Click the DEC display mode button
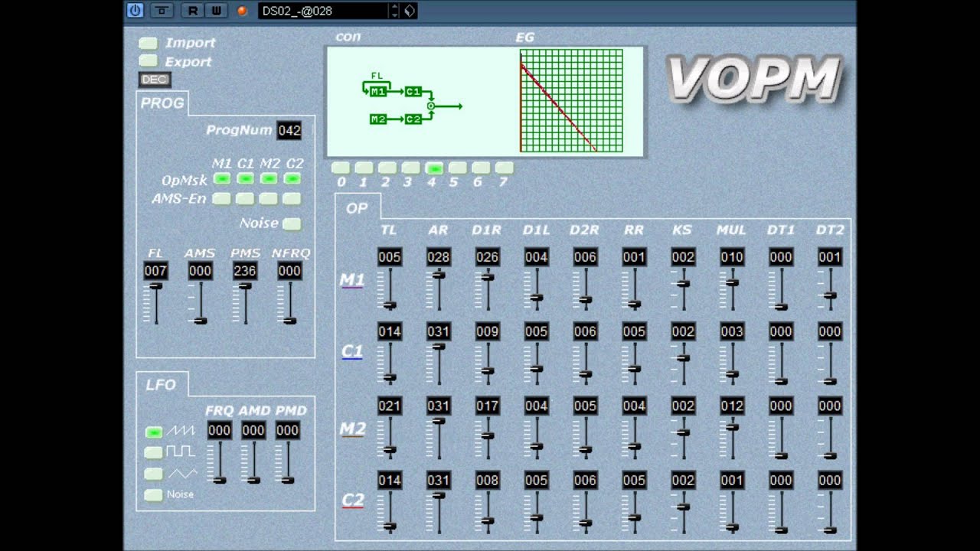Image resolution: width=980 pixels, height=551 pixels. pos(155,80)
